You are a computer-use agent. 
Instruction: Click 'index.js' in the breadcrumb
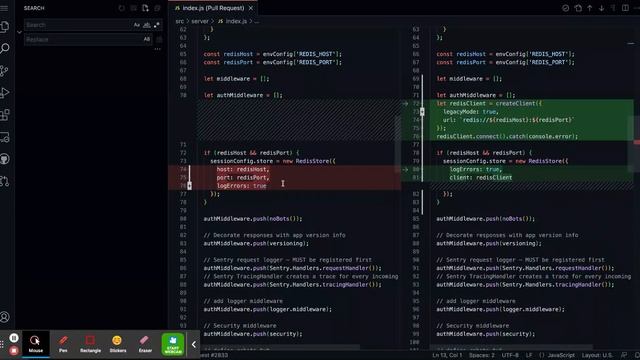[x=236, y=21]
